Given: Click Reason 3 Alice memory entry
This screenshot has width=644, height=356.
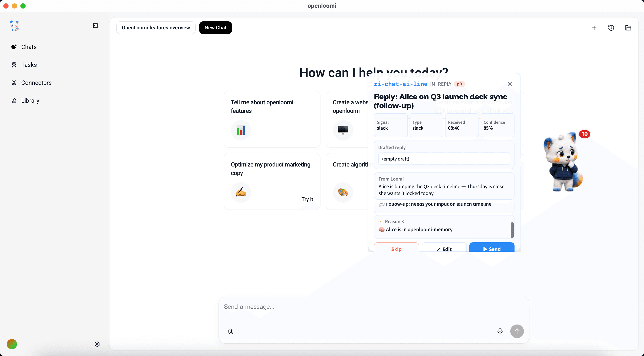Looking at the screenshot, I should [444, 227].
